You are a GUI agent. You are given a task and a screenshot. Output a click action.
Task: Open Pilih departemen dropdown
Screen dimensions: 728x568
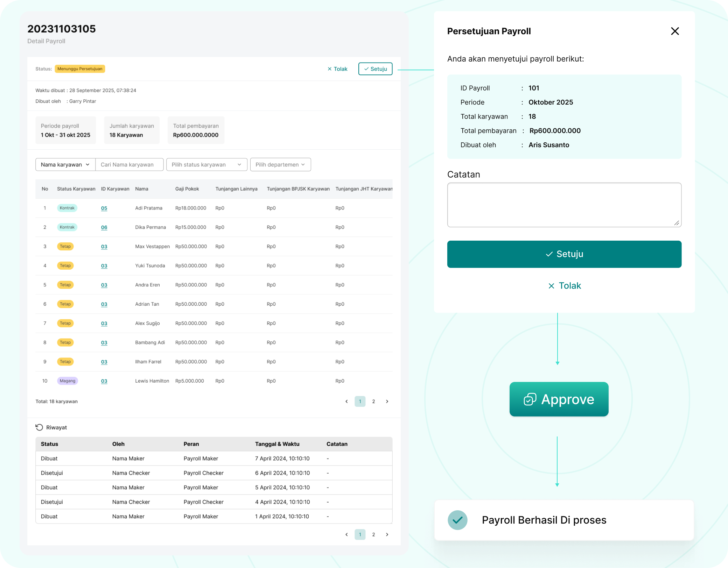point(280,165)
